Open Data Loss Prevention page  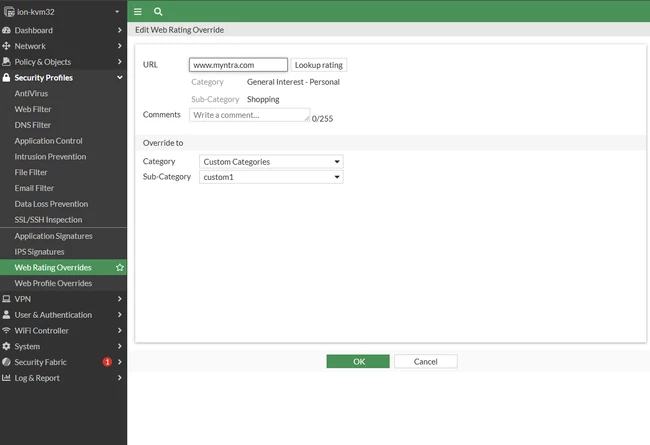63,204
